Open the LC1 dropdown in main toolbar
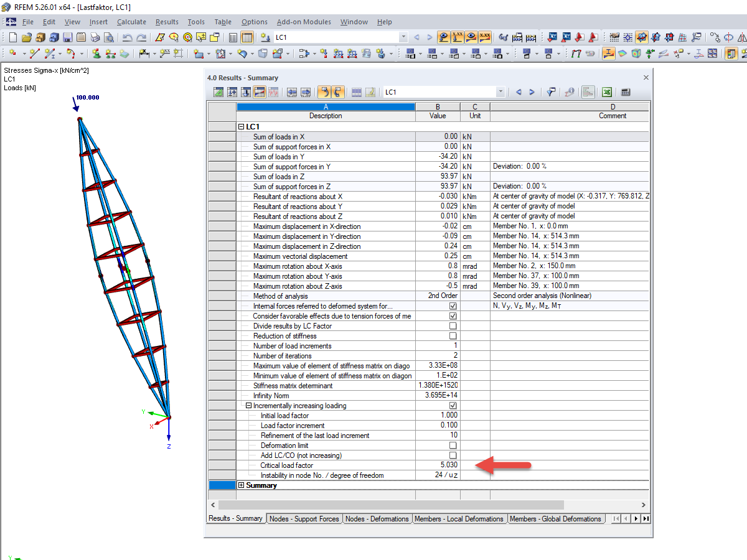This screenshot has width=747, height=560. point(403,37)
